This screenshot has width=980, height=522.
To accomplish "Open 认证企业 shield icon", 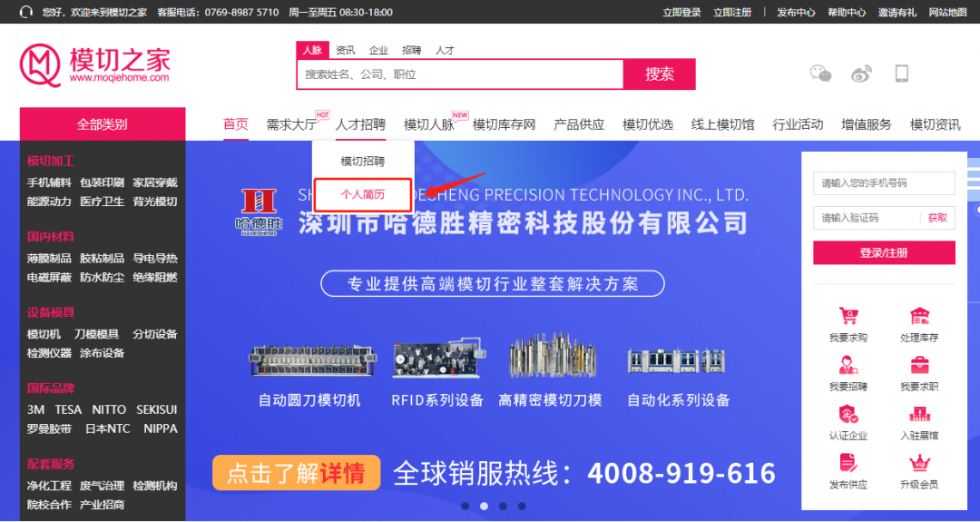I will coord(848,414).
